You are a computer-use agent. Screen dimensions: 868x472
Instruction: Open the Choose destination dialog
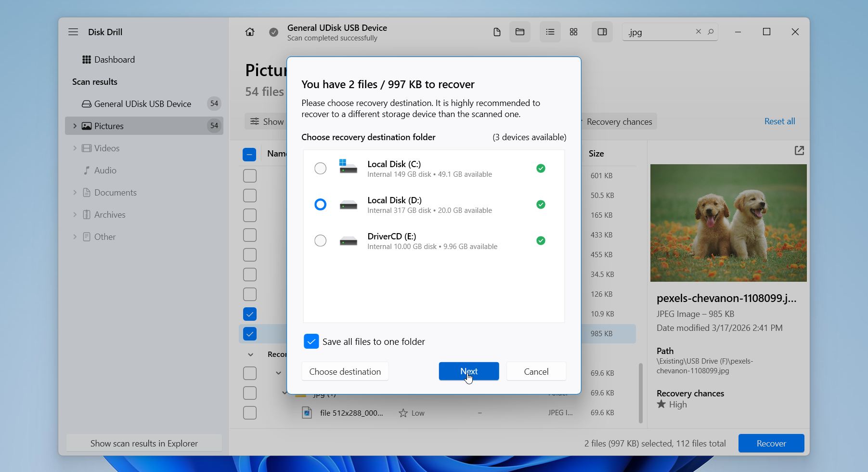click(x=345, y=371)
